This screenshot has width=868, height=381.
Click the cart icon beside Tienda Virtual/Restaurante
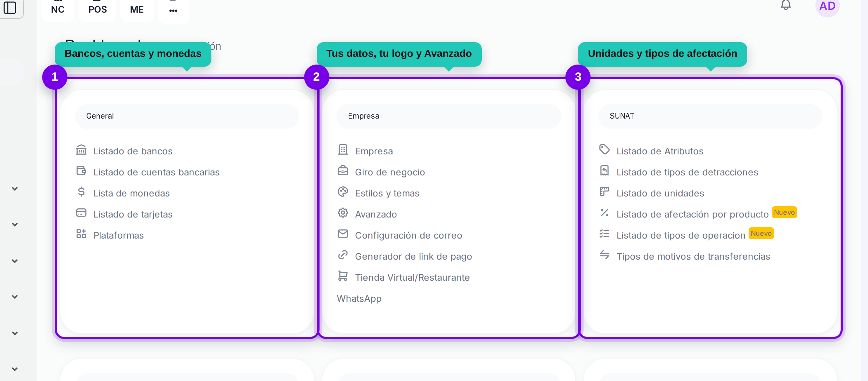pyautogui.click(x=343, y=276)
